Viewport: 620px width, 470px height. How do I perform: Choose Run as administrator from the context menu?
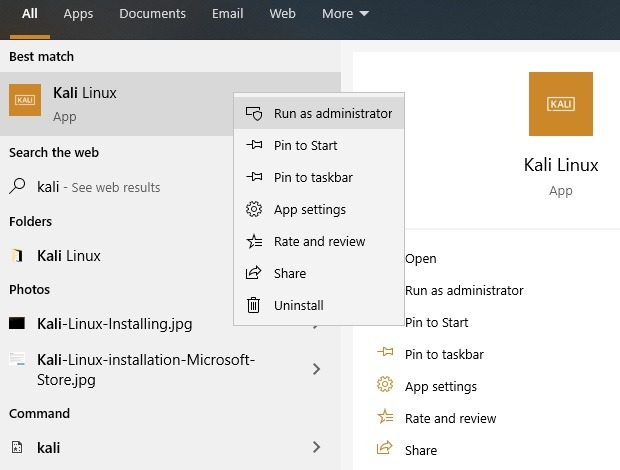click(x=319, y=113)
